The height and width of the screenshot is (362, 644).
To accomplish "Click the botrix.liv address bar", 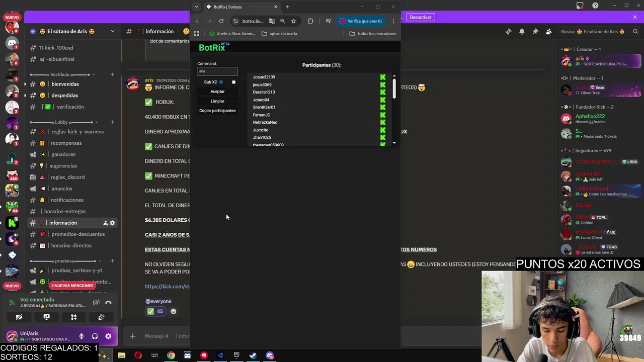I will click(x=253, y=21).
